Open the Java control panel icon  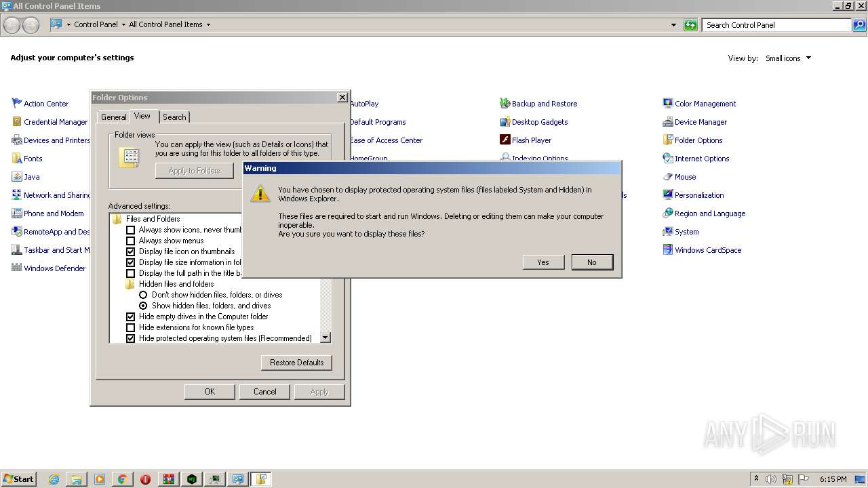(x=17, y=176)
